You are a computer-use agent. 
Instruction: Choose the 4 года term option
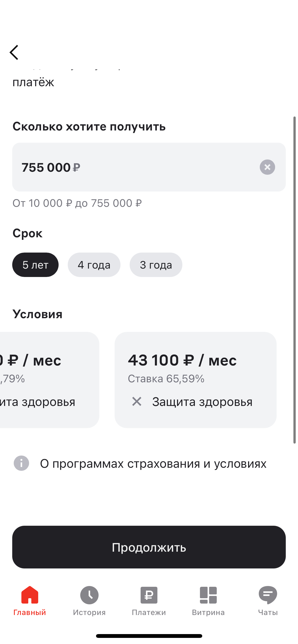click(94, 265)
